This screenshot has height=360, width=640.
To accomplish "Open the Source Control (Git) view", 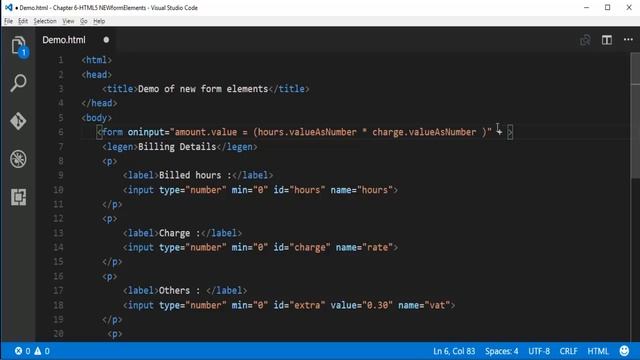I will 18,121.
